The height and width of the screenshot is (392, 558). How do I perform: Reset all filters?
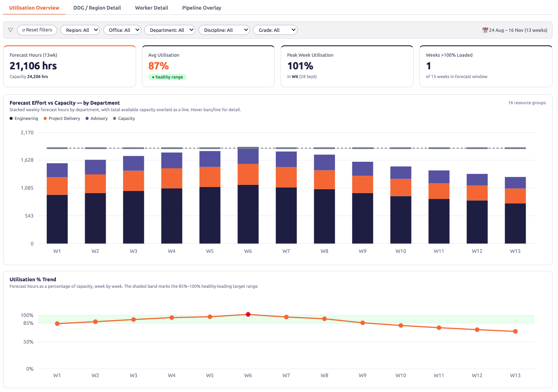click(37, 30)
